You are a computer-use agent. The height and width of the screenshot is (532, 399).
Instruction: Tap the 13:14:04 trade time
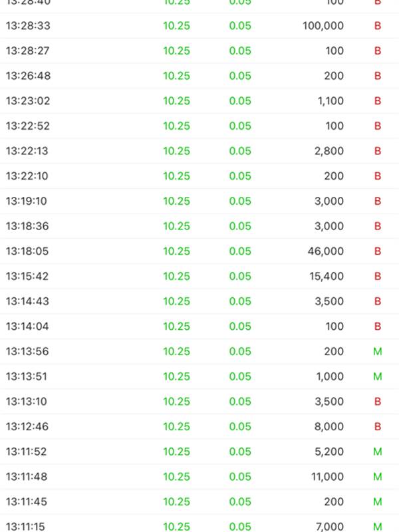pyautogui.click(x=28, y=327)
